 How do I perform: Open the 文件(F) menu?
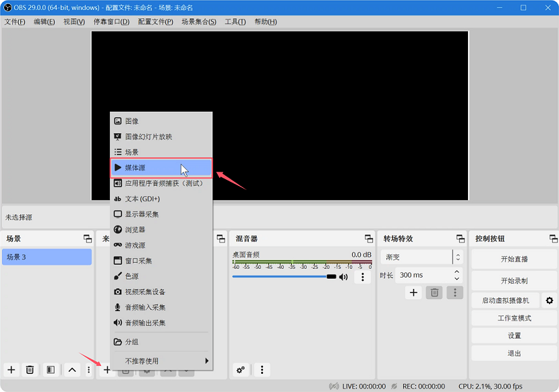pyautogui.click(x=15, y=22)
